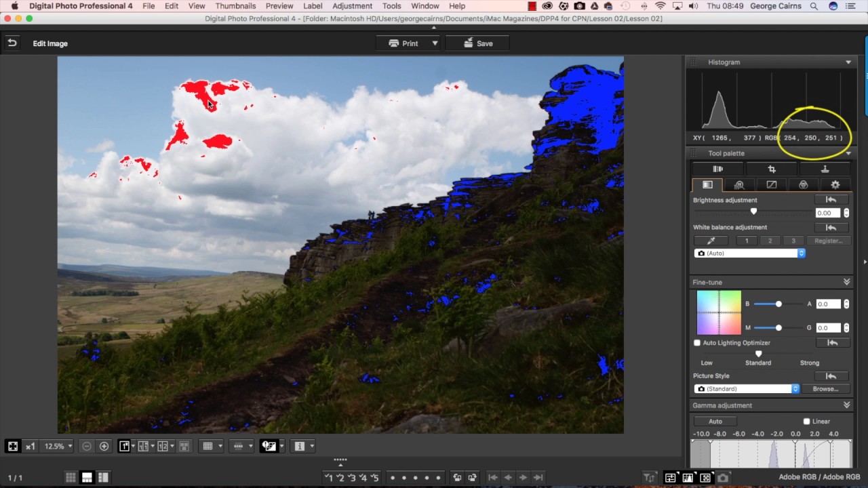Toggle the grid overlay icon

point(208,446)
